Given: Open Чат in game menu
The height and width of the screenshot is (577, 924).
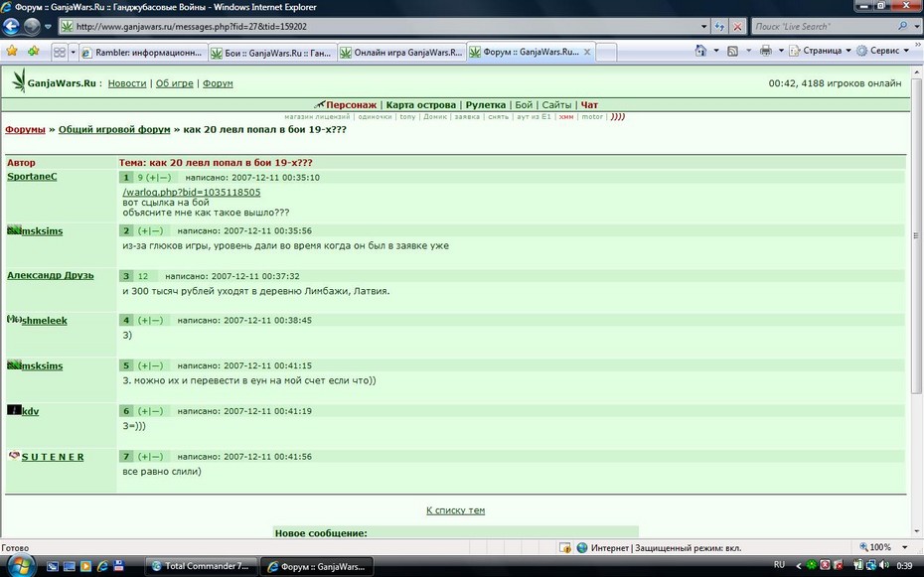Looking at the screenshot, I should [x=589, y=105].
